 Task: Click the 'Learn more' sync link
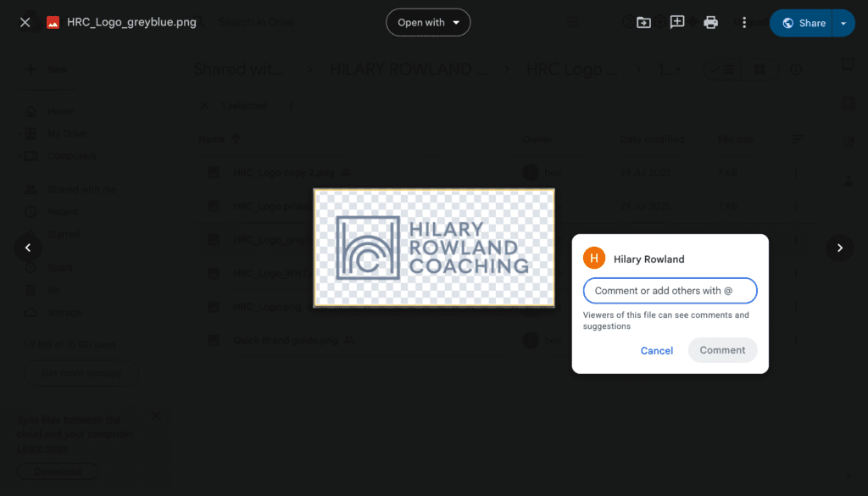point(42,448)
